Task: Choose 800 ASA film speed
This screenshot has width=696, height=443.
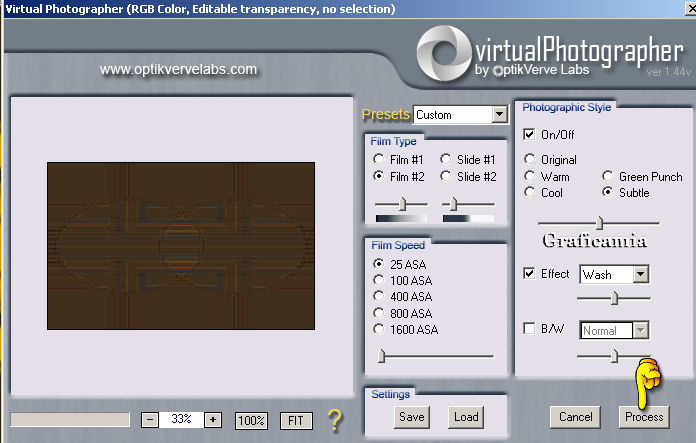Action: [379, 313]
